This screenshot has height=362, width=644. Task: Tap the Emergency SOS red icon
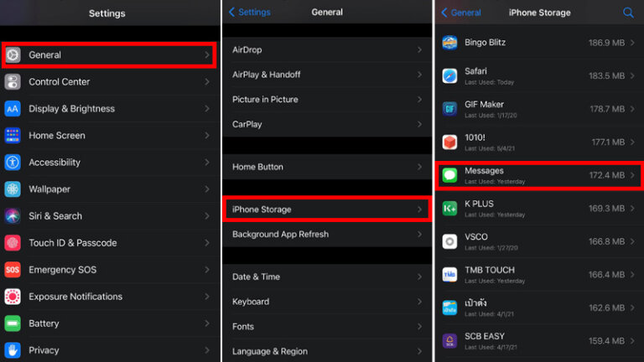point(13,270)
